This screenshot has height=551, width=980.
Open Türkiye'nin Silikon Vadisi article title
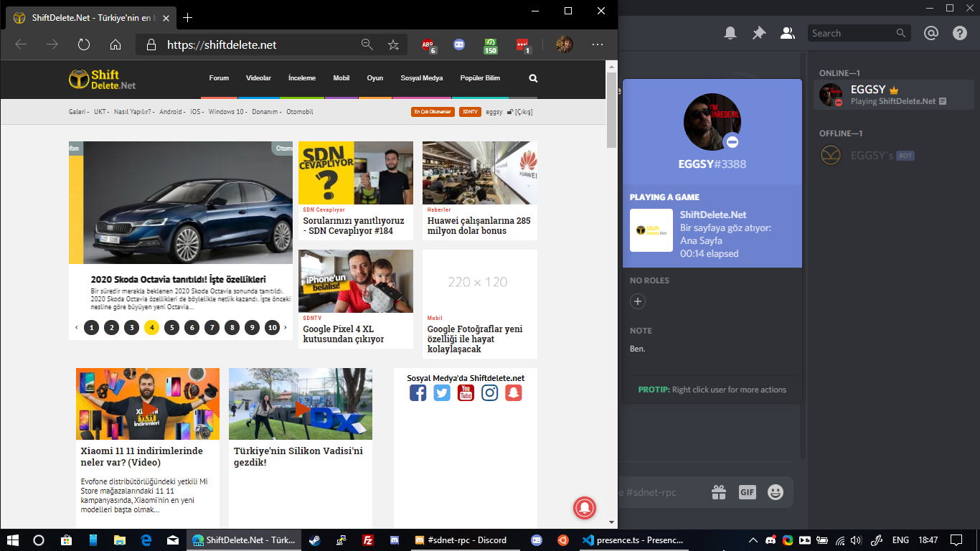(298, 457)
